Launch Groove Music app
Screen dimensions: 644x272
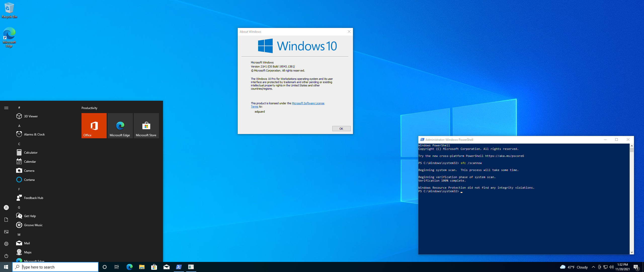[45, 225]
